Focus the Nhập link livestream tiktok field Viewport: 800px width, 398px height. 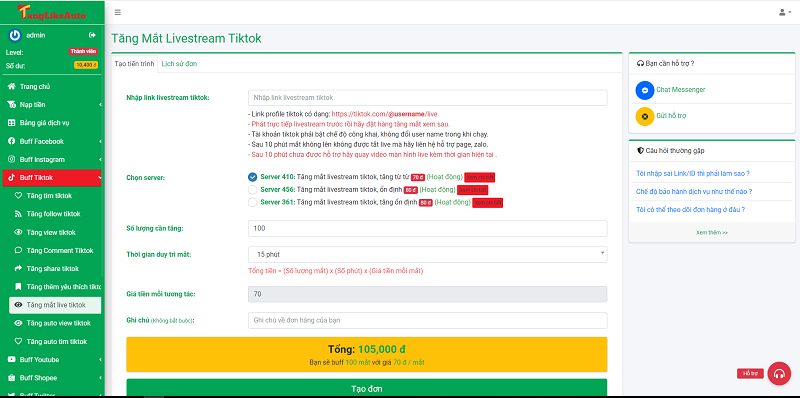428,97
